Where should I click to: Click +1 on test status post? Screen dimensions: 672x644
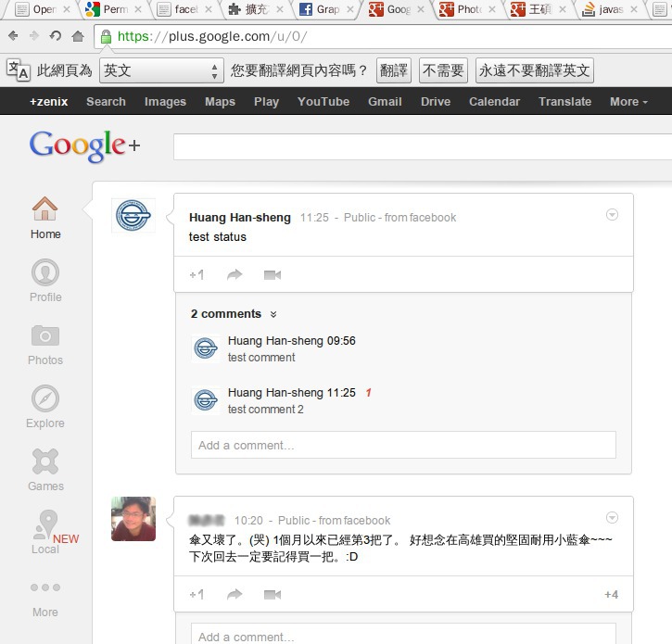[x=197, y=274]
